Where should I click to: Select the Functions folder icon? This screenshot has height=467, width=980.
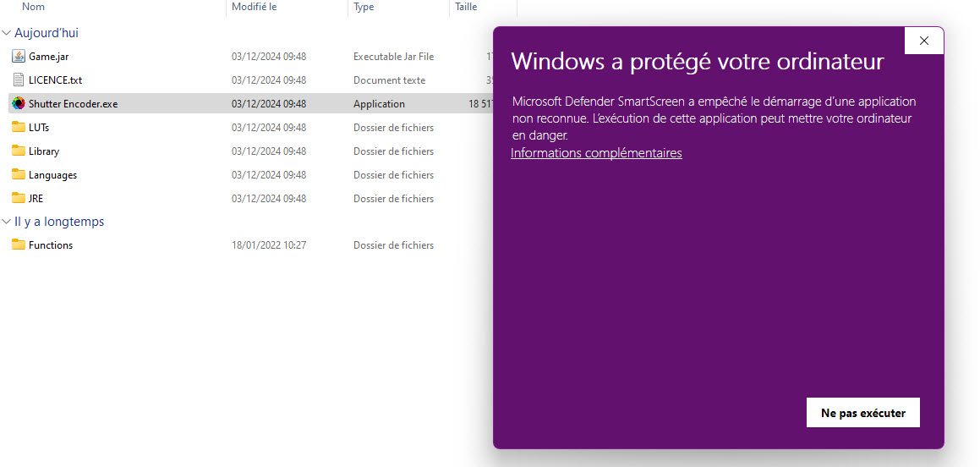pyautogui.click(x=19, y=245)
